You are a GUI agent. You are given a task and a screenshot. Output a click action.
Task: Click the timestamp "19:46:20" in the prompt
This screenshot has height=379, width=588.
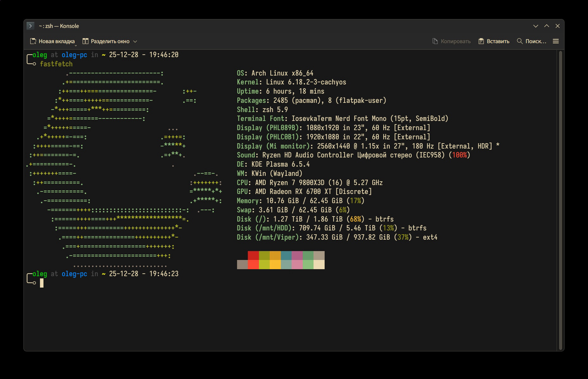[164, 55]
